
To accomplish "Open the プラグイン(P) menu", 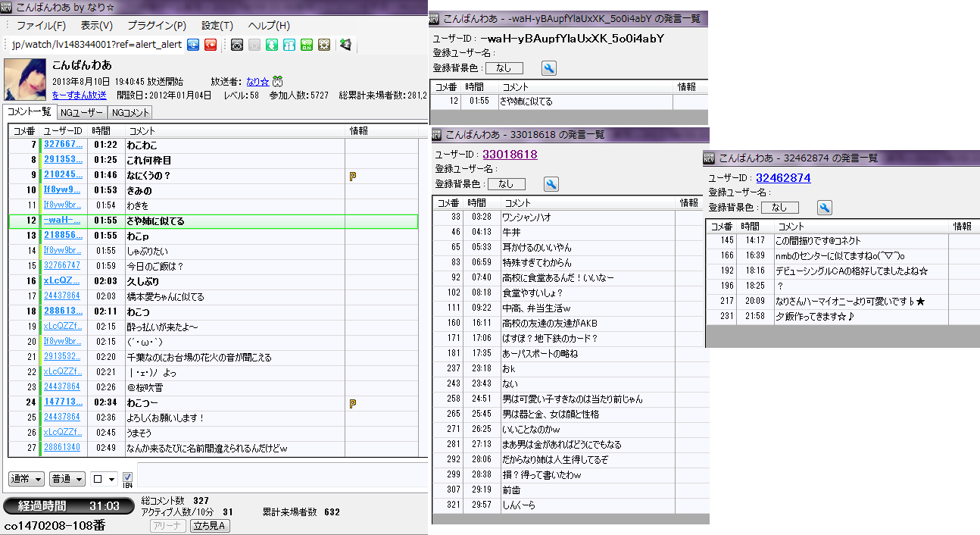I will (x=157, y=25).
